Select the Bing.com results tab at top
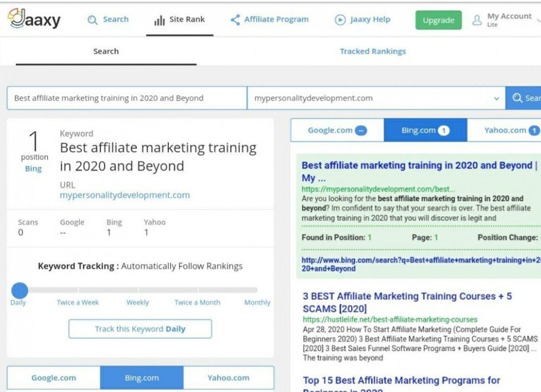Viewport: 541px width, 392px height. pos(425,130)
